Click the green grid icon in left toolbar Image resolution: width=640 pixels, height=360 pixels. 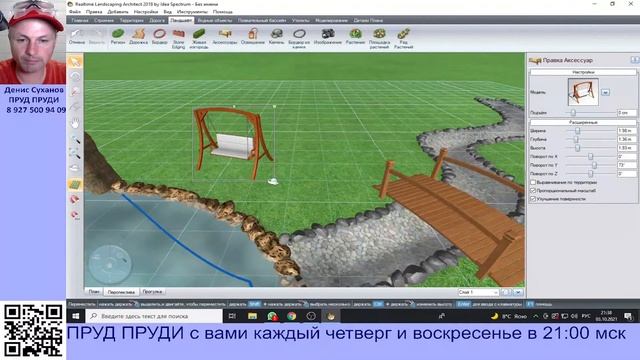[75, 185]
